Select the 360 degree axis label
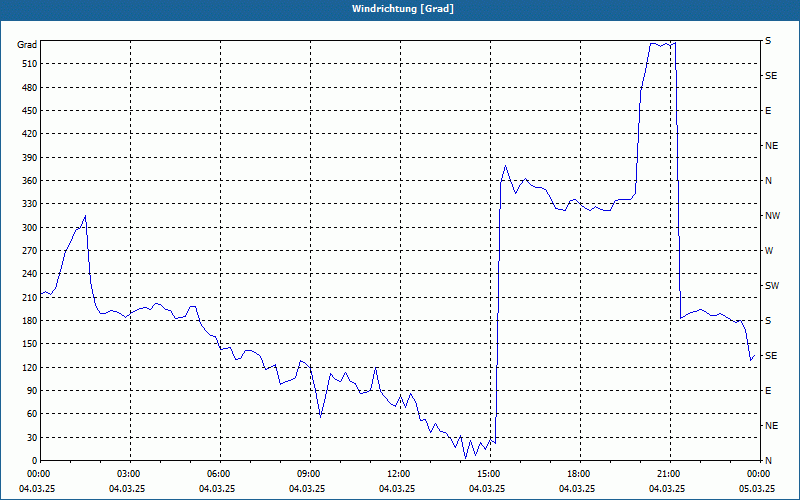Viewport: 800px width, 500px height. click(x=30, y=181)
